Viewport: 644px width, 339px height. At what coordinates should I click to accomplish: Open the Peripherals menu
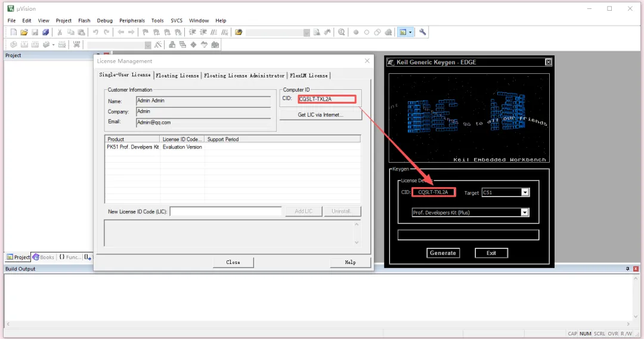[x=132, y=20]
